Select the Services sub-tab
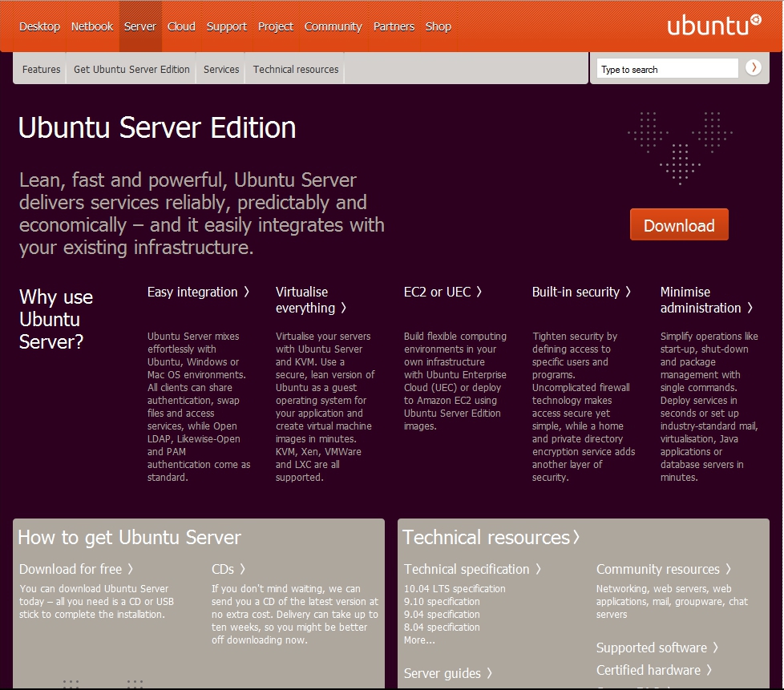The image size is (784, 690). coord(221,69)
